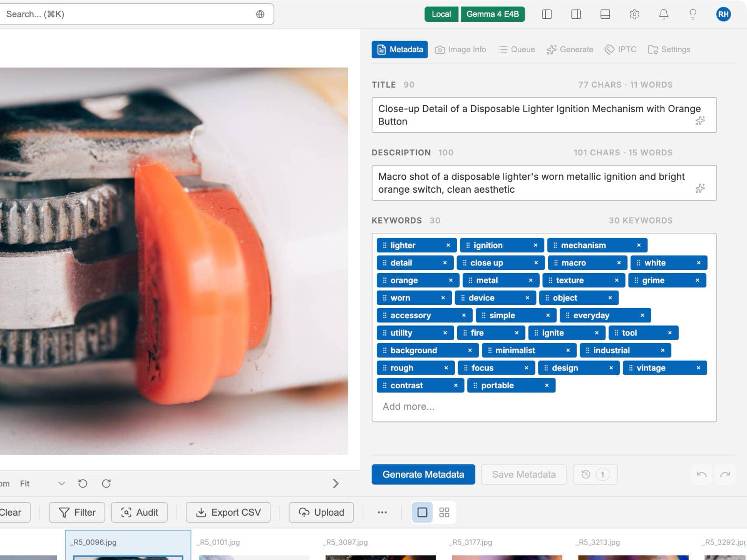Screen dimensions: 747x560
Task: Open the IPTC tab
Action: tap(620, 49)
